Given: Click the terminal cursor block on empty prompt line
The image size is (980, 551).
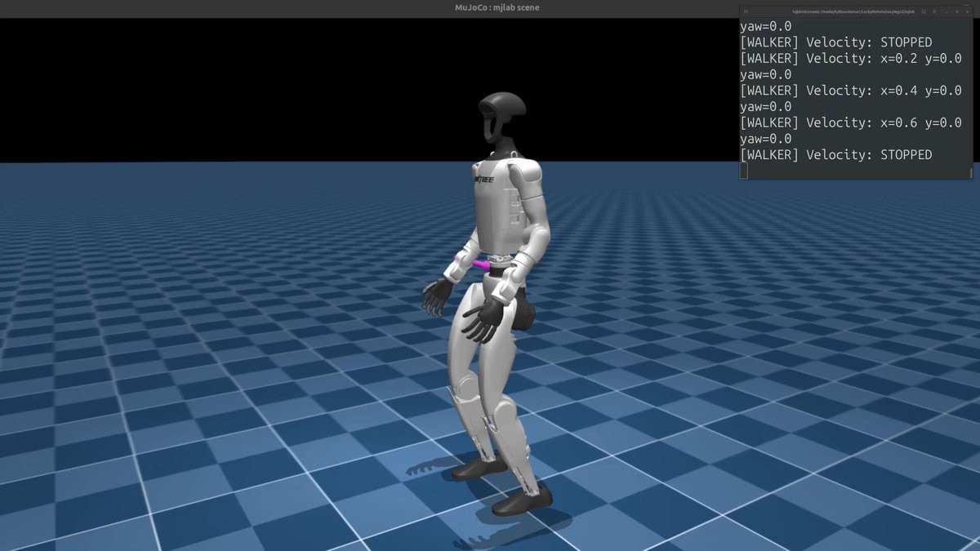Looking at the screenshot, I should click(x=744, y=171).
